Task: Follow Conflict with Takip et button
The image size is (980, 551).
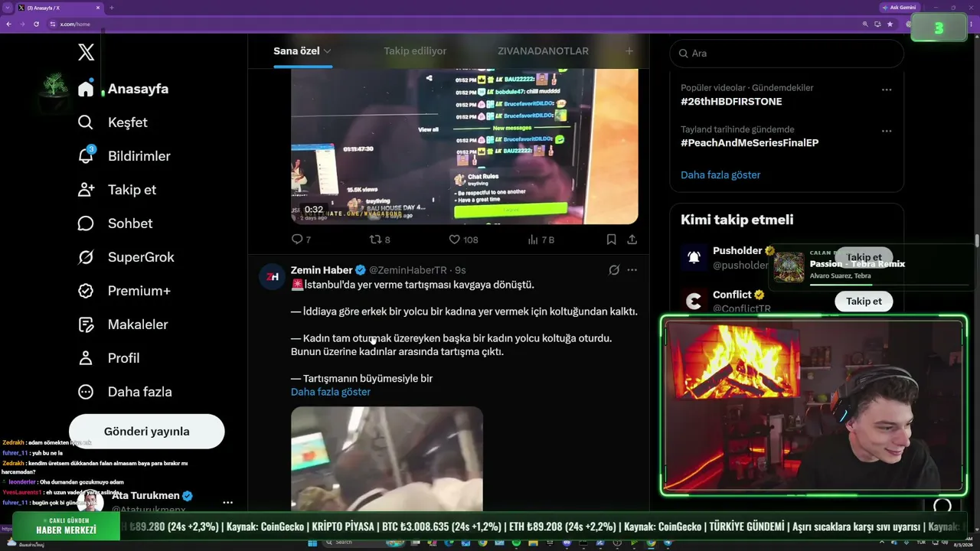Action: [864, 302]
